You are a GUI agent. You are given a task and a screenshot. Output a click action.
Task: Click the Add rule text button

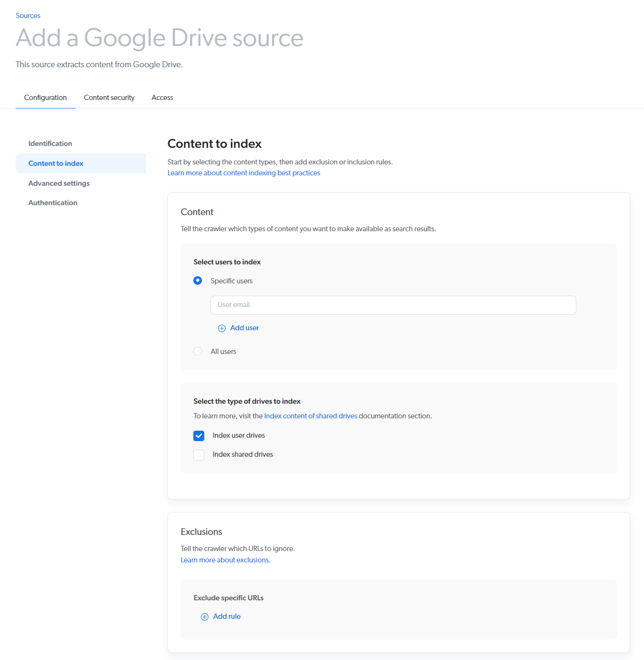click(227, 616)
